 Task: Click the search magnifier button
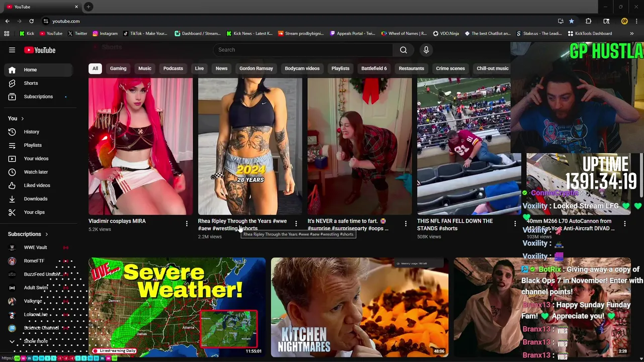click(x=404, y=50)
